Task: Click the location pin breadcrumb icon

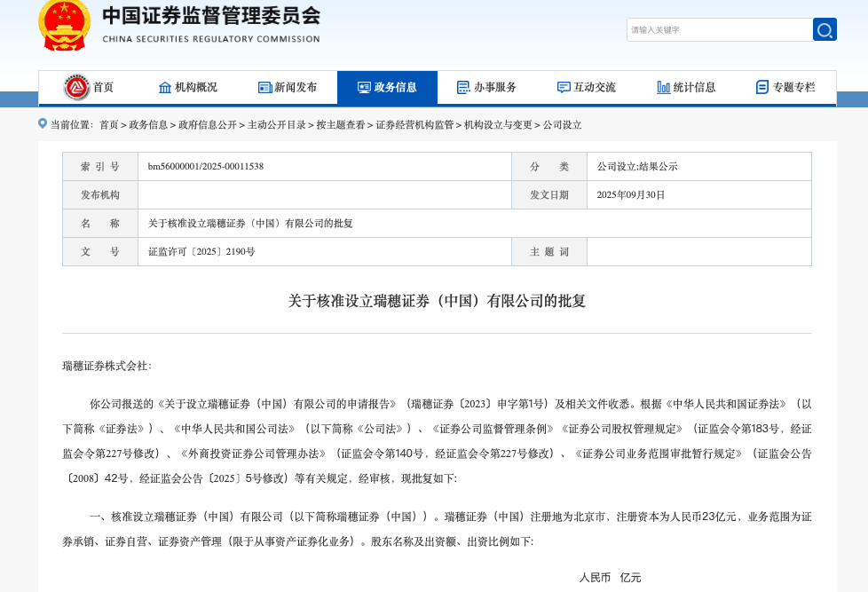Action: tap(43, 124)
